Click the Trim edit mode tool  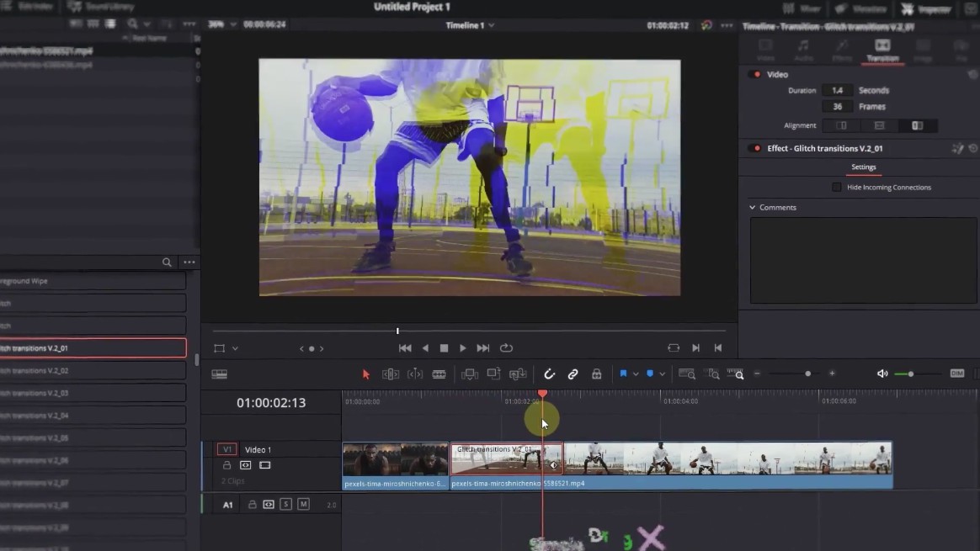pyautogui.click(x=391, y=374)
